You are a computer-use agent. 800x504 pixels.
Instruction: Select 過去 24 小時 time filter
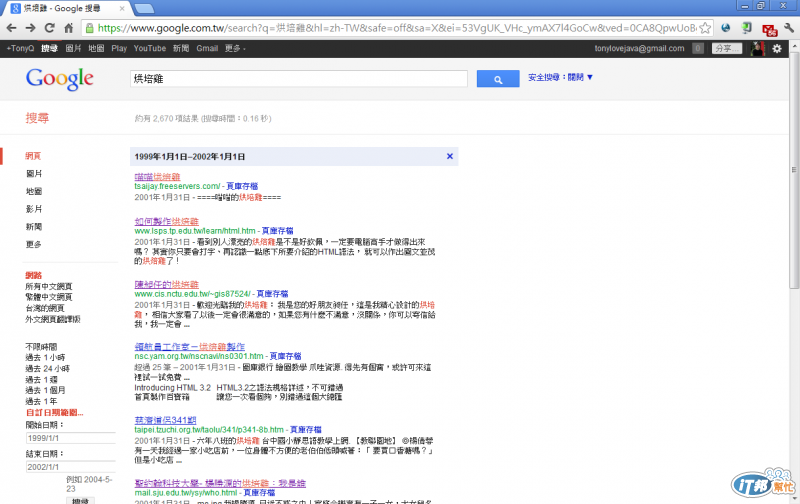[x=47, y=368]
